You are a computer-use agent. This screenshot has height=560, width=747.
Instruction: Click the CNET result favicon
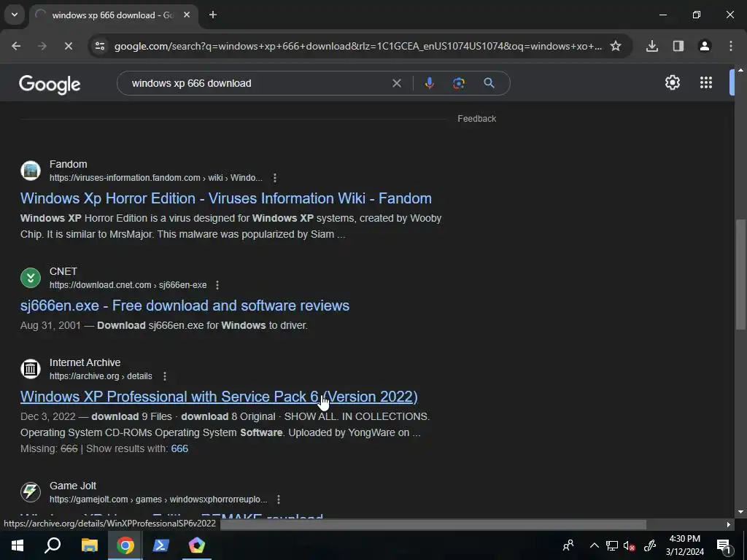(x=31, y=278)
